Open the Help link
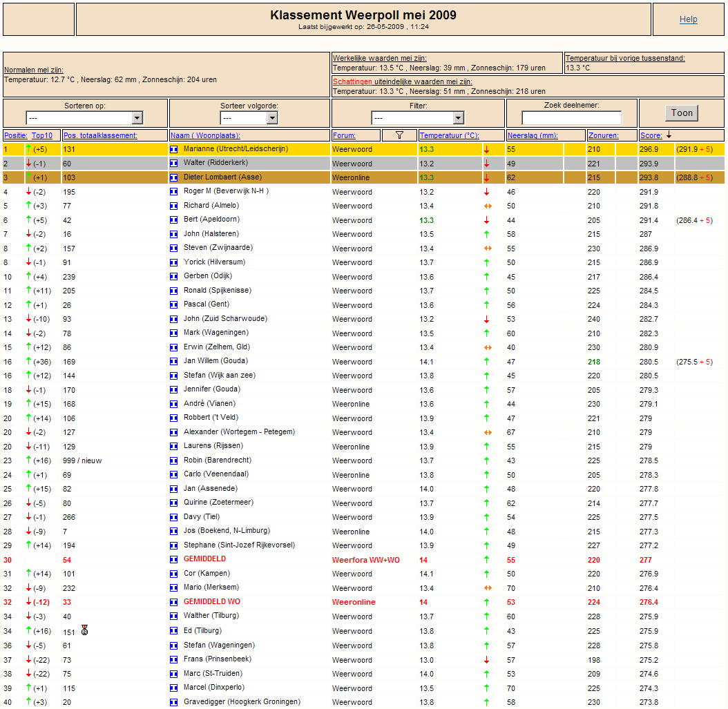Screen dimensions: 728x709 [x=688, y=19]
